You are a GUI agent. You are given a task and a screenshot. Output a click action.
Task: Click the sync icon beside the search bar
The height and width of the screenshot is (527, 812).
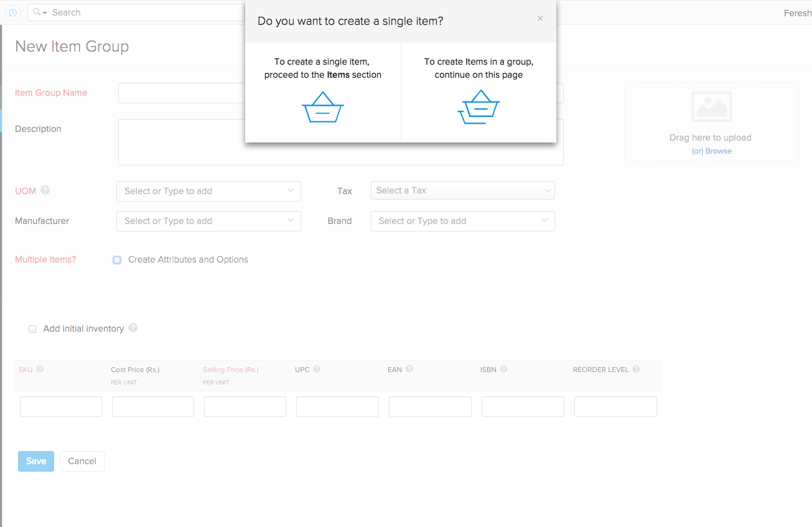12,12
